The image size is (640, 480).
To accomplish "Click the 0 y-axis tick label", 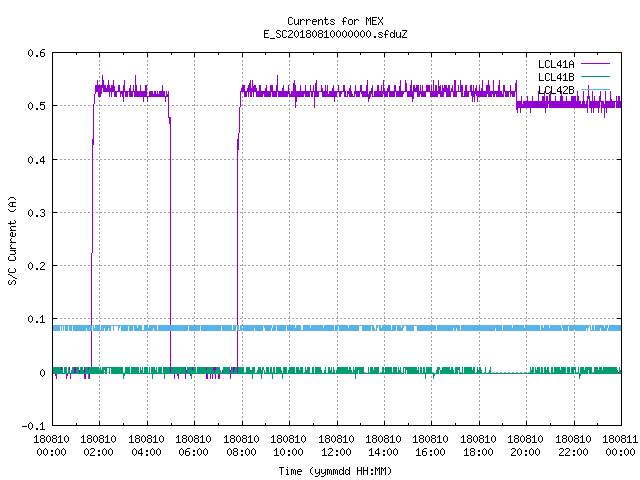I will click(42, 373).
